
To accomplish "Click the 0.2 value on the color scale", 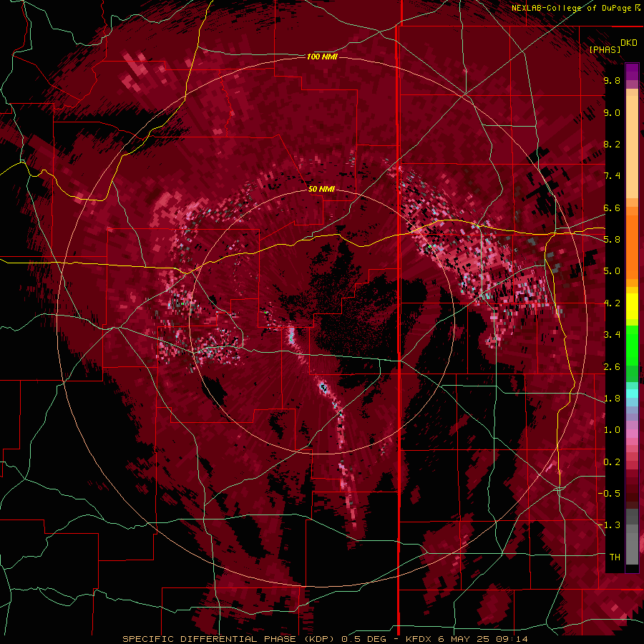I will (x=612, y=462).
